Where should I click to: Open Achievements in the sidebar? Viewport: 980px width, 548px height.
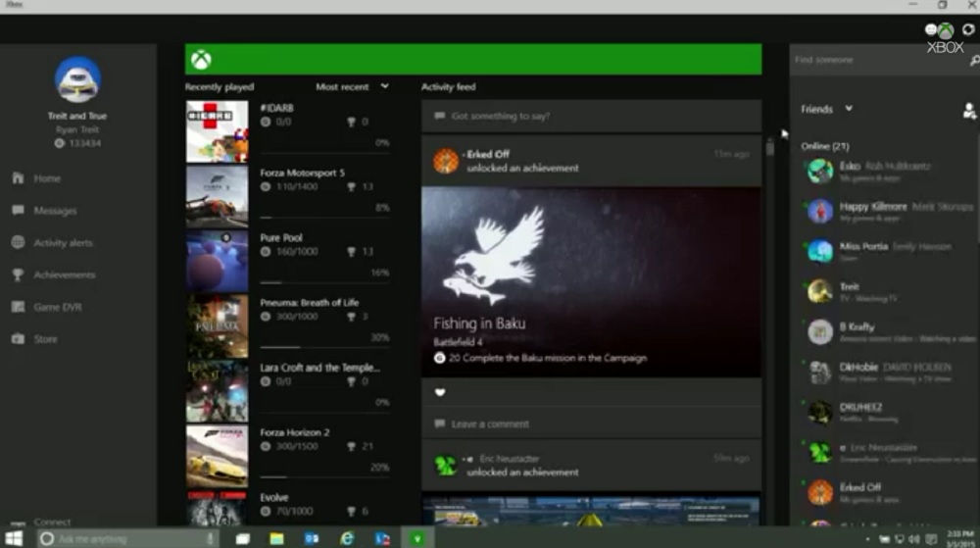point(65,274)
